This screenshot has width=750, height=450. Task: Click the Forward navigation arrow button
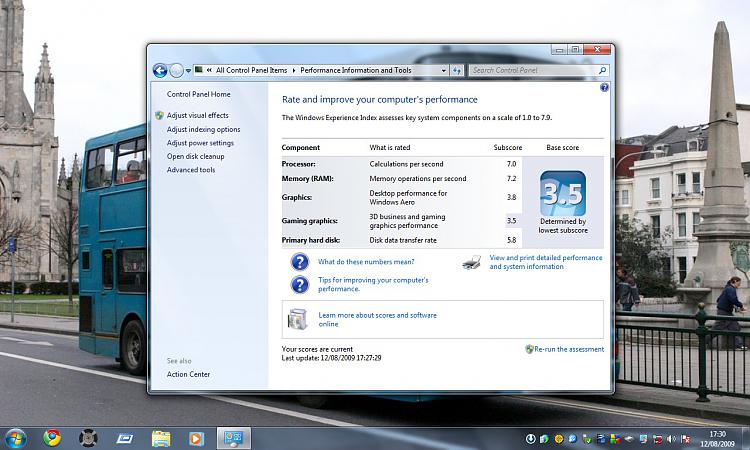pyautogui.click(x=176, y=70)
